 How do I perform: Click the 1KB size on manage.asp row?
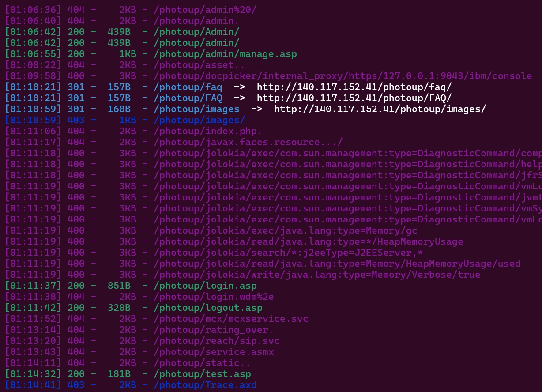[128, 54]
